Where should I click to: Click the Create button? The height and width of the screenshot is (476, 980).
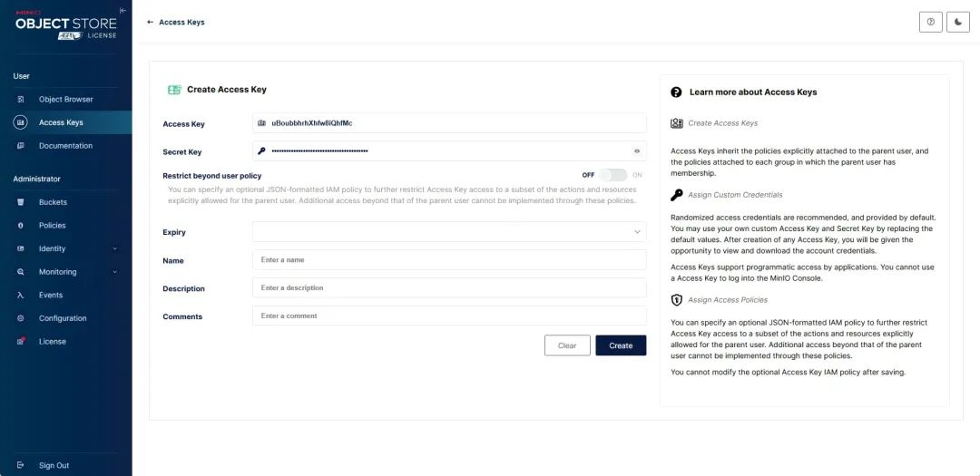[x=621, y=345]
